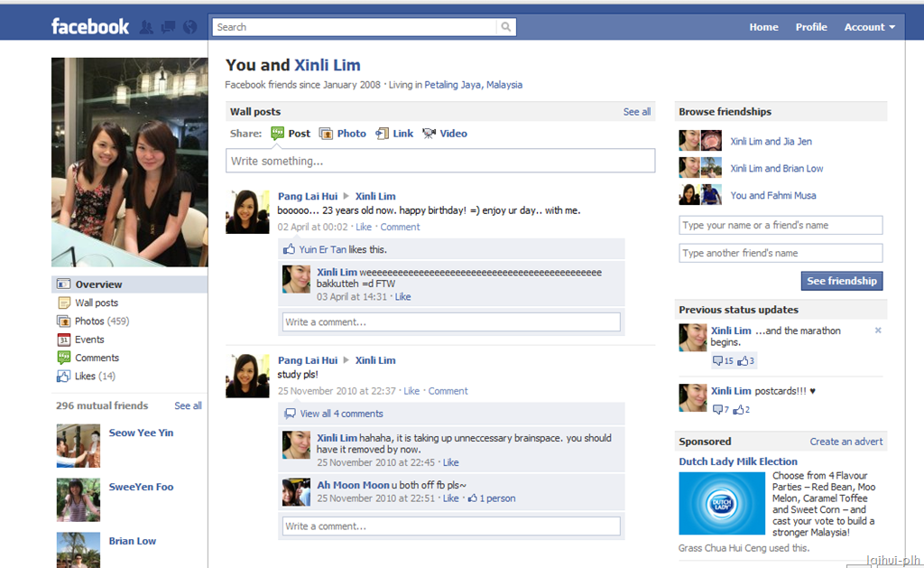
Task: Open the Profile menu item
Action: point(811,27)
